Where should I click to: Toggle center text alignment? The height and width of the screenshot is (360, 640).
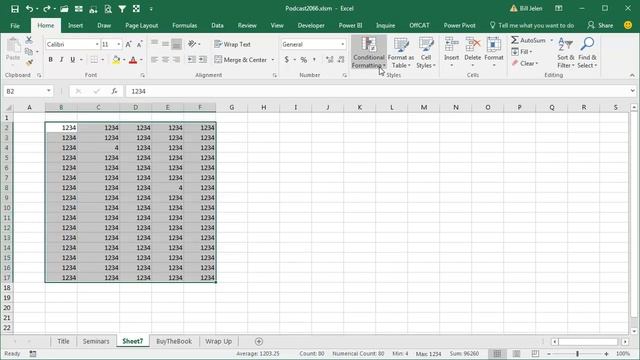pos(165,60)
